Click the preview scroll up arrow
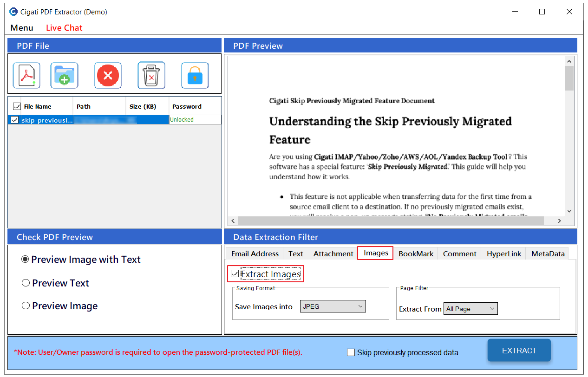 569,61
